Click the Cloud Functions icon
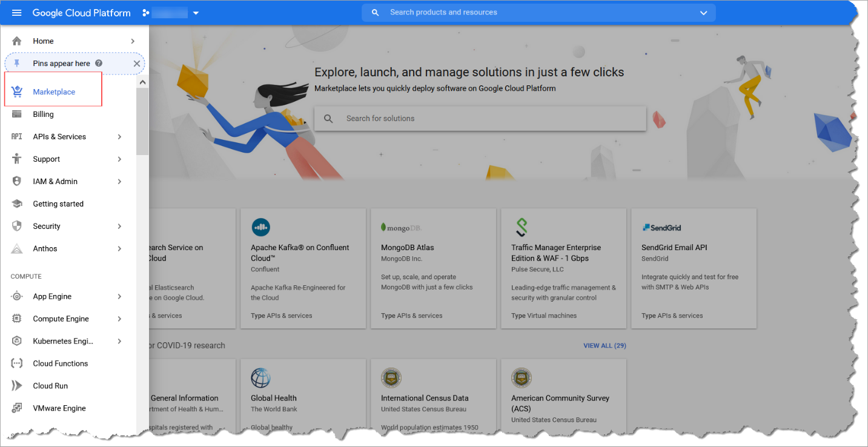868x447 pixels. (17, 364)
